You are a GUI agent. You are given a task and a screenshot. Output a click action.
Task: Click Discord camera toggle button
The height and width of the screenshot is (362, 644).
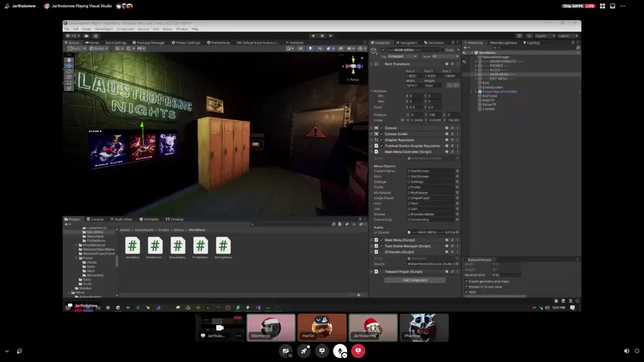[x=286, y=351]
